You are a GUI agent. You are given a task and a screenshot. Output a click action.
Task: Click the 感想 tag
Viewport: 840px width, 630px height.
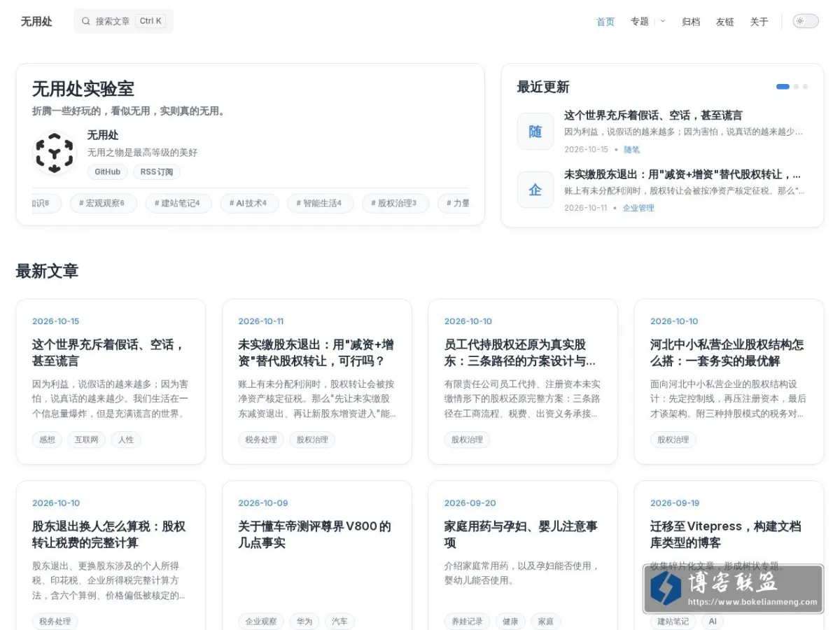coord(47,440)
